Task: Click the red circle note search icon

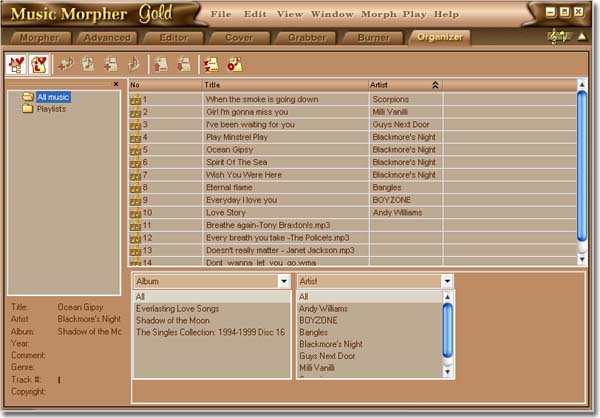Action: click(235, 64)
